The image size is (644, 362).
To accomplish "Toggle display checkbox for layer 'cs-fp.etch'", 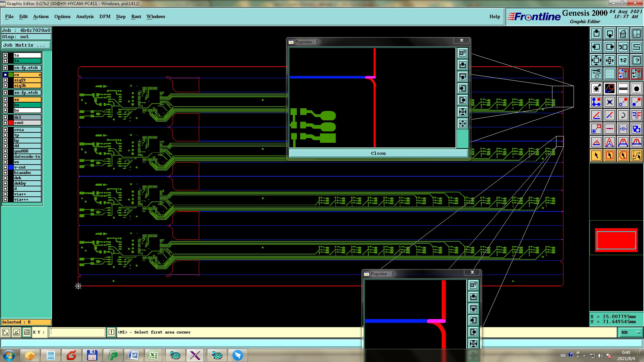I will click(x=5, y=68).
